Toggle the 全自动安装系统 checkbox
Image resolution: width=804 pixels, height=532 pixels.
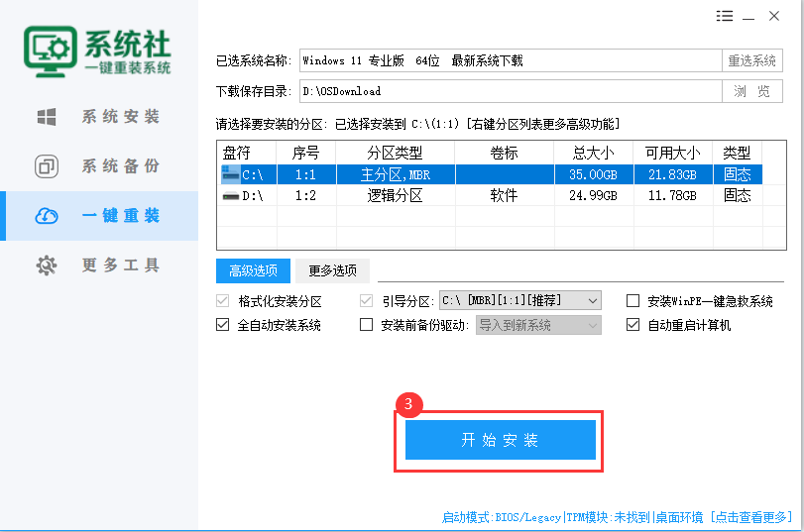coord(223,325)
